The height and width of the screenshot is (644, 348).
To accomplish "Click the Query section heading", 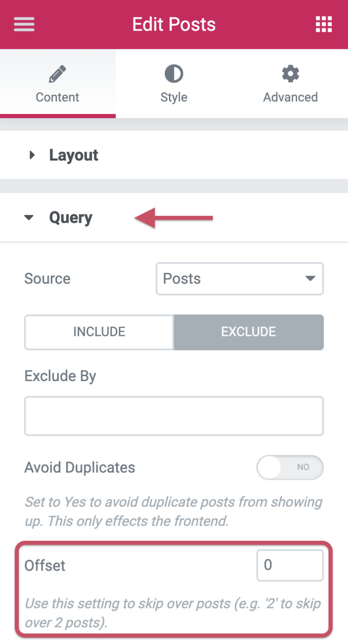I will [x=71, y=218].
